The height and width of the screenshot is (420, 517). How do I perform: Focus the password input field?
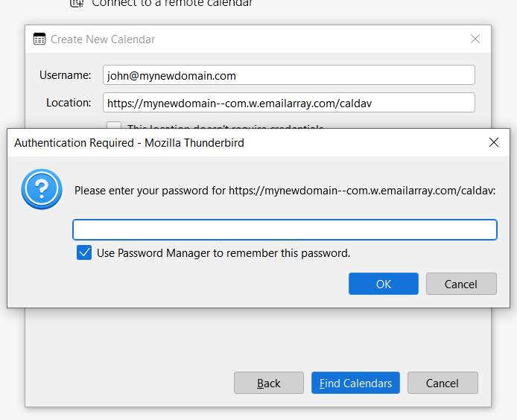[x=285, y=229]
